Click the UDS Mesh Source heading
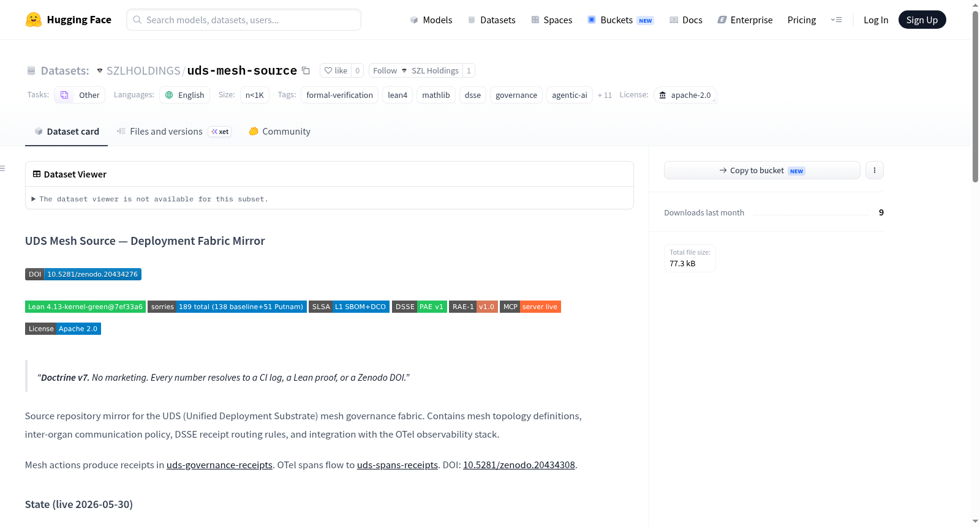The height and width of the screenshot is (527, 980). point(145,241)
